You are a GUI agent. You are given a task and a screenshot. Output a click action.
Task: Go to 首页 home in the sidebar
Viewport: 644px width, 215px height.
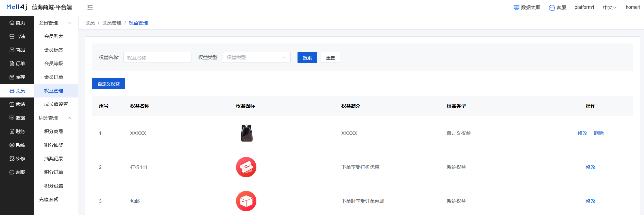tap(17, 23)
